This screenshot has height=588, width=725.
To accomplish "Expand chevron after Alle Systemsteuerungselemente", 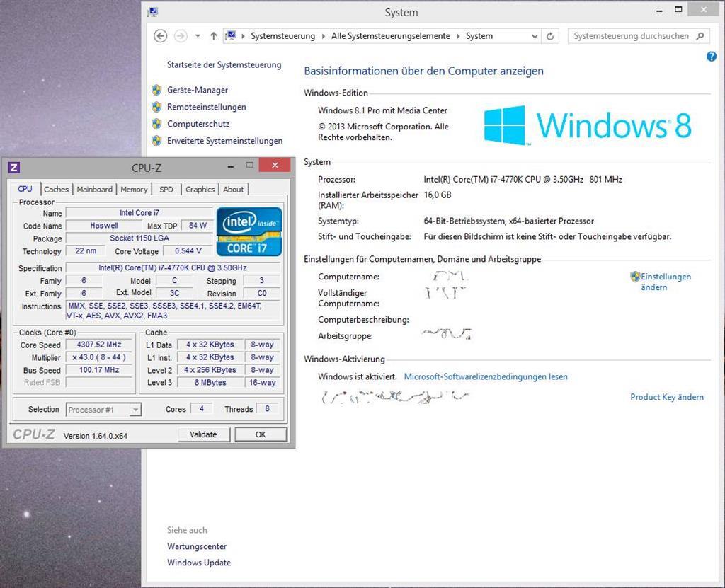I will point(458,36).
